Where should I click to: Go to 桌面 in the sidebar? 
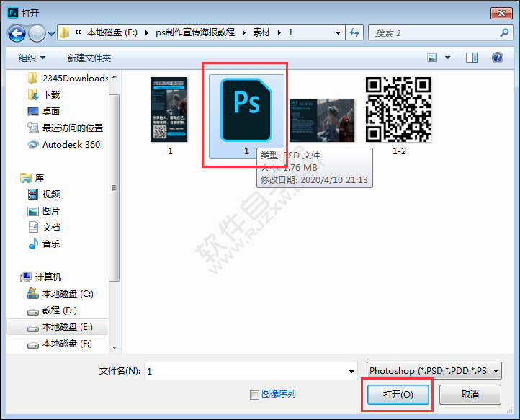click(43, 112)
